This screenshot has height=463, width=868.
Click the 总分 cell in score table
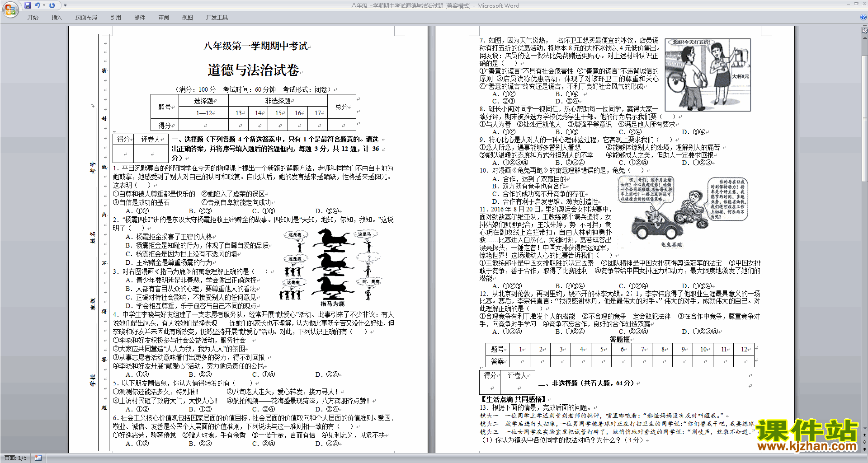[x=341, y=107]
